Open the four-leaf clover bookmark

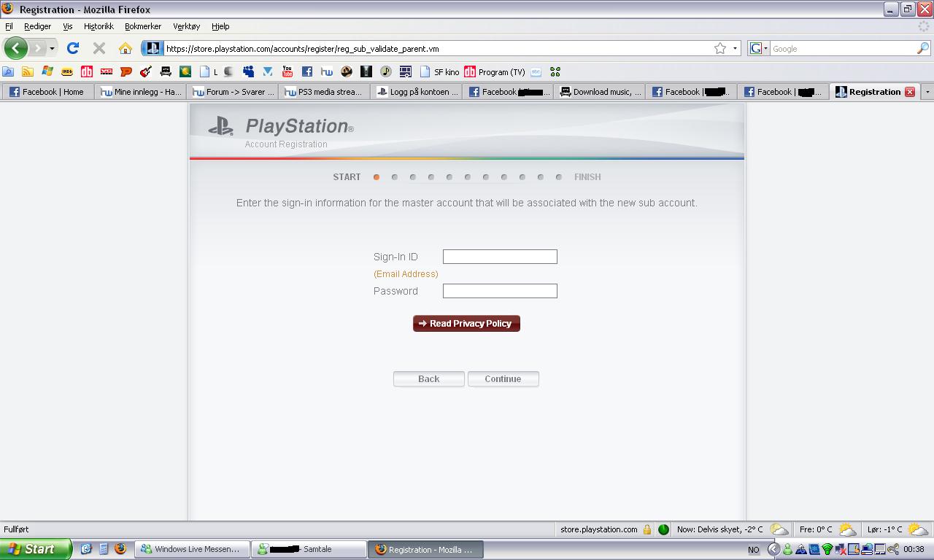coord(555,71)
